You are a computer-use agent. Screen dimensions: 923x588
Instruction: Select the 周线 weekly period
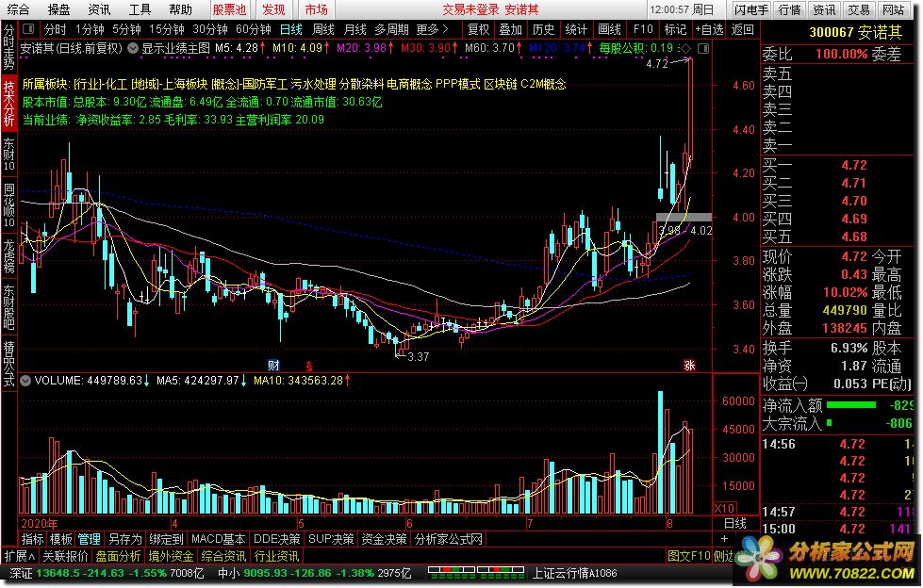point(322,29)
